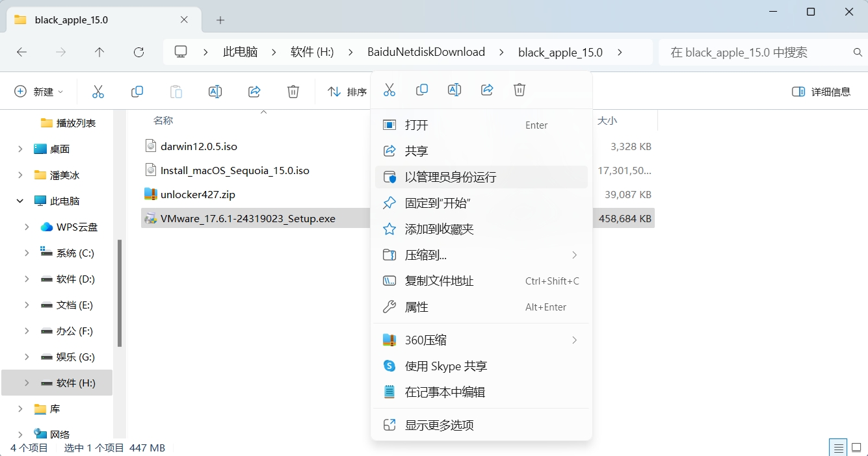Select 网络 in the sidebar
Screen dimensions: 868x456
(52, 434)
